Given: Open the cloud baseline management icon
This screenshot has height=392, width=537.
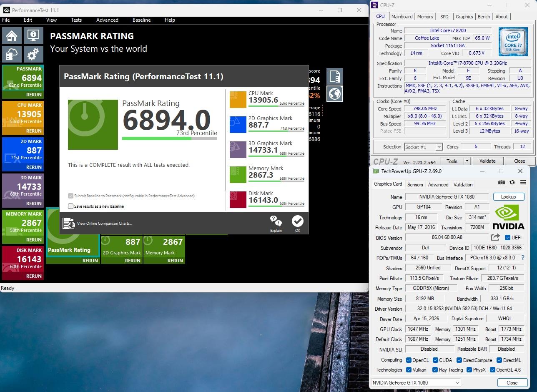Looking at the screenshot, I should click(12, 54).
